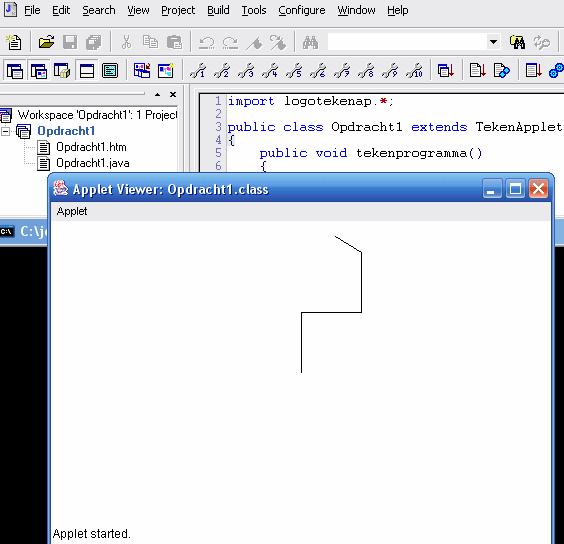Collapse the workspace panel with the up arrow

157,95
